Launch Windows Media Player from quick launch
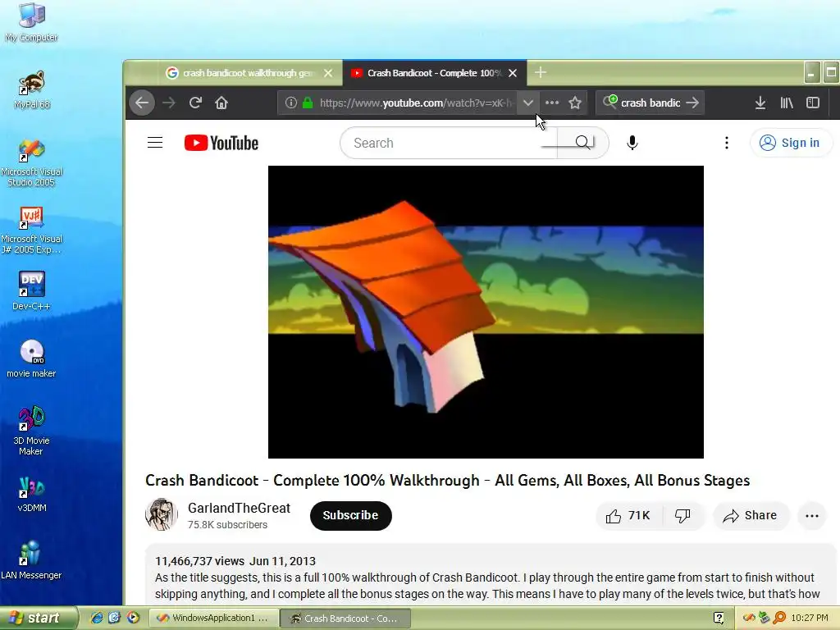This screenshot has width=840, height=630. click(x=133, y=618)
